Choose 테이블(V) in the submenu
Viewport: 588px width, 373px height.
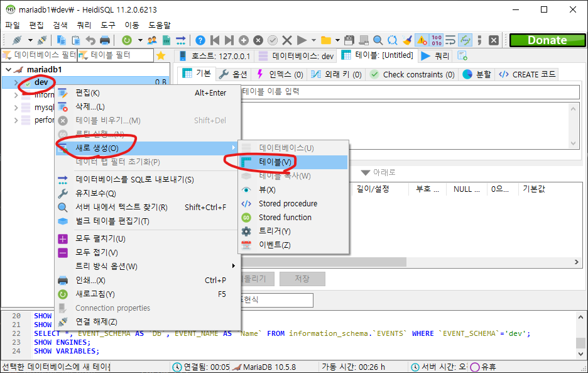tap(293, 162)
